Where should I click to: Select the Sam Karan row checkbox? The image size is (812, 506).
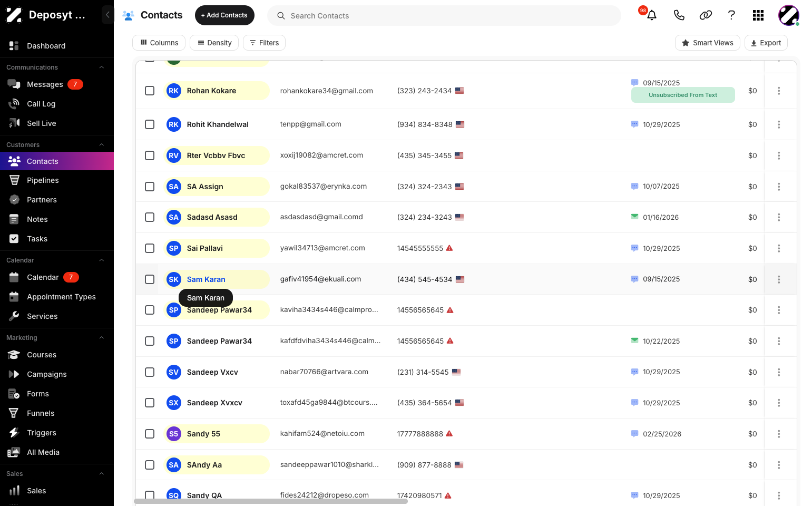(150, 279)
